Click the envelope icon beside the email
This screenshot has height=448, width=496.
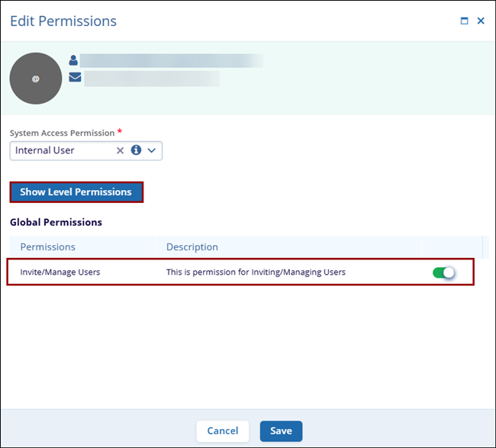point(74,77)
